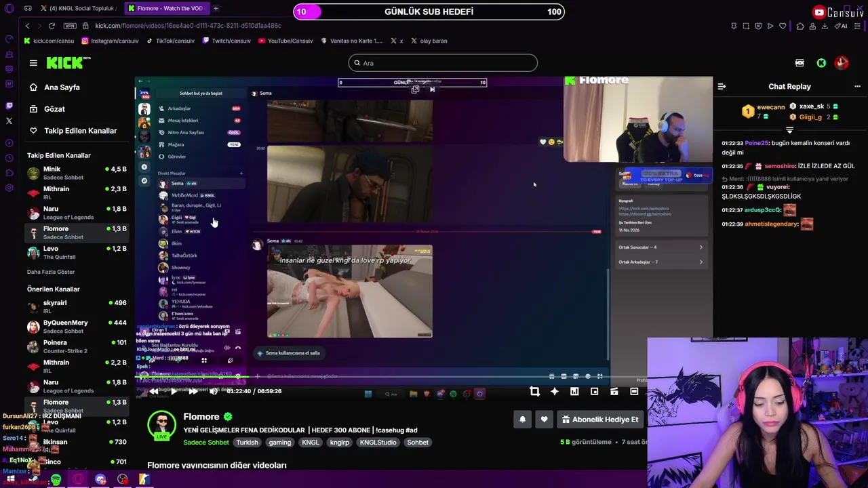Screen dimensions: 868x488
Task: Open Minik channel in followed list
Action: point(76,173)
